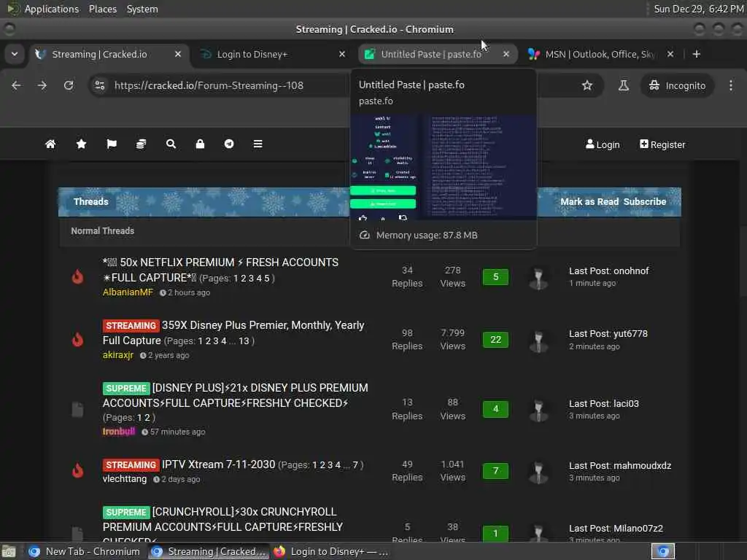Screen dimensions: 747x560
Task: Click the address bar URL
Action: pos(209,85)
